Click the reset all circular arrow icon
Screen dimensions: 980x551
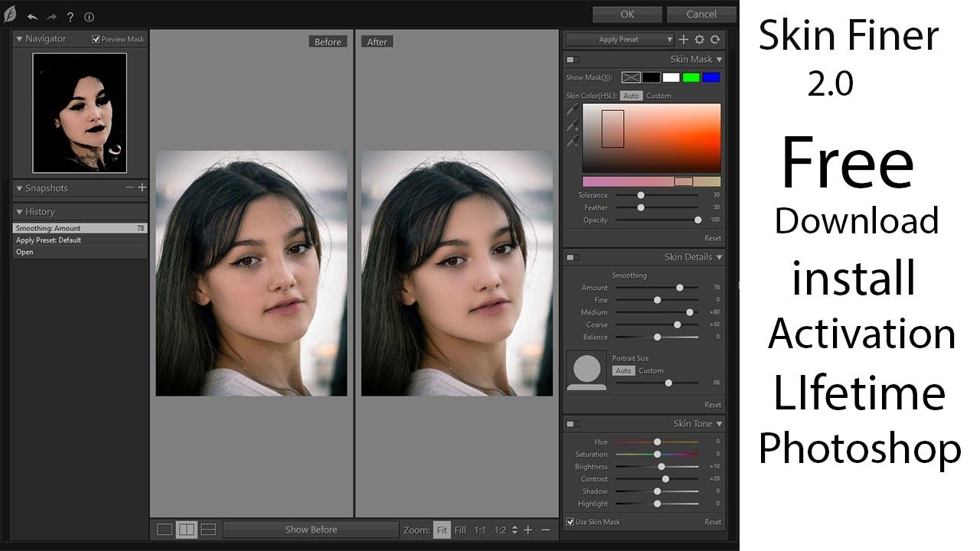[x=715, y=39]
